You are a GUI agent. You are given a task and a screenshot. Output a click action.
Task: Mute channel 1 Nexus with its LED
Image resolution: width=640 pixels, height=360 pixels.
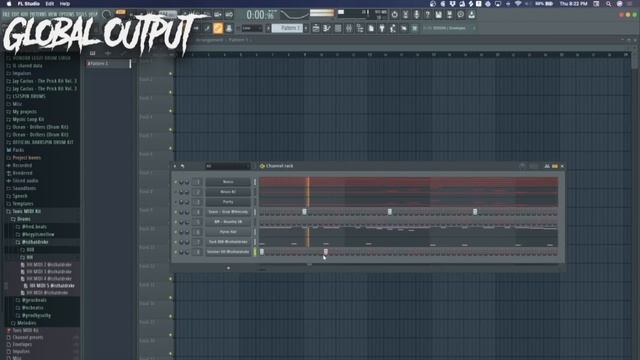[176, 182]
